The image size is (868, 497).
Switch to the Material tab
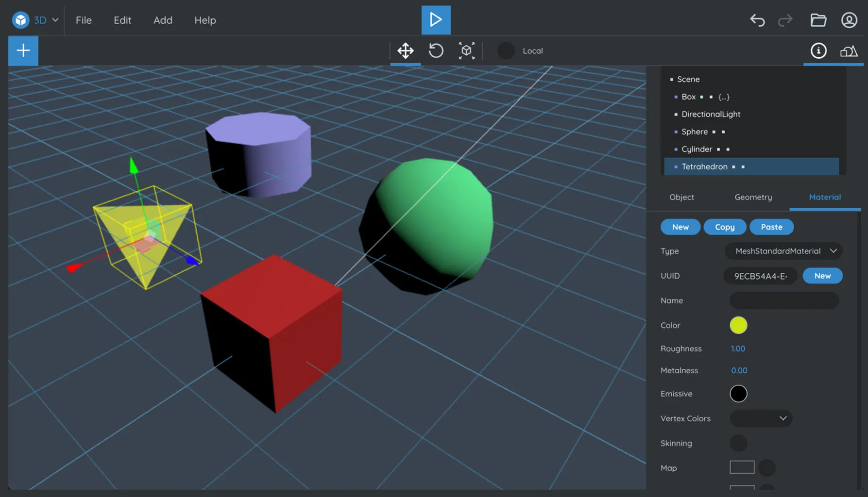(x=825, y=197)
